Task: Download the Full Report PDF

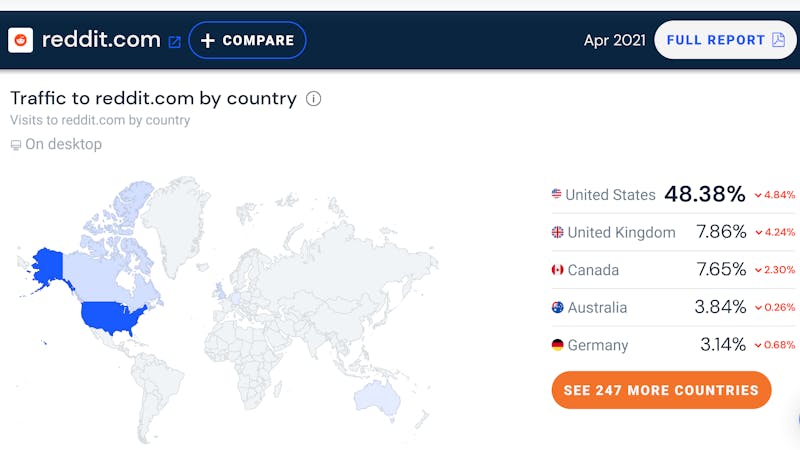Action: [726, 40]
